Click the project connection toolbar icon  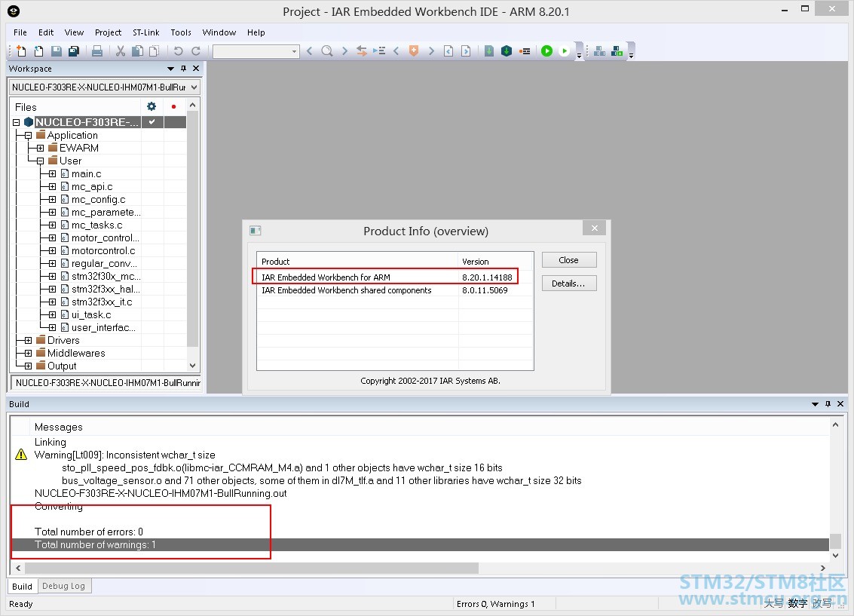pos(600,51)
